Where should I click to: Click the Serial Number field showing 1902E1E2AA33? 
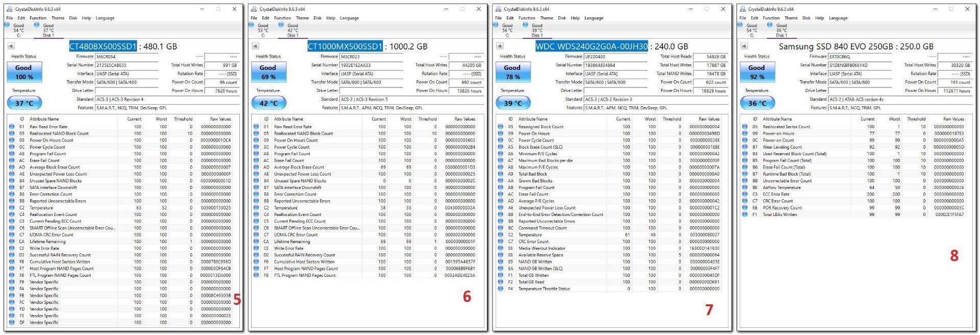[x=371, y=65]
